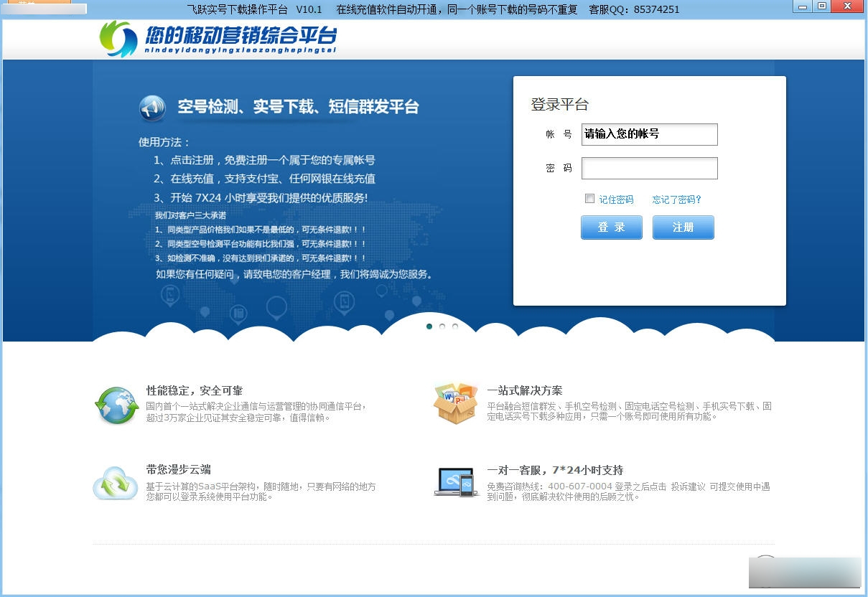Click the green swirl platform logo
Image resolution: width=868 pixels, height=597 pixels.
pyautogui.click(x=118, y=38)
